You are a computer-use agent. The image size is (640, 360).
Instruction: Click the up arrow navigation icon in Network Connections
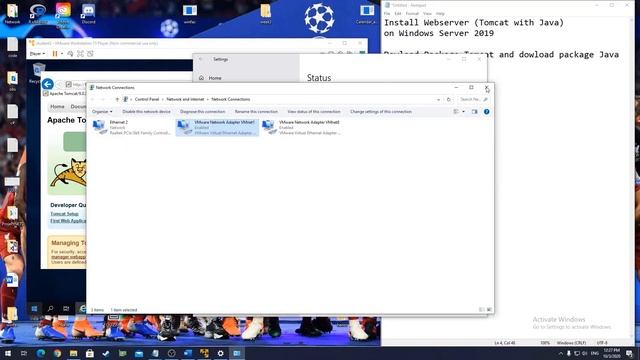117,99
